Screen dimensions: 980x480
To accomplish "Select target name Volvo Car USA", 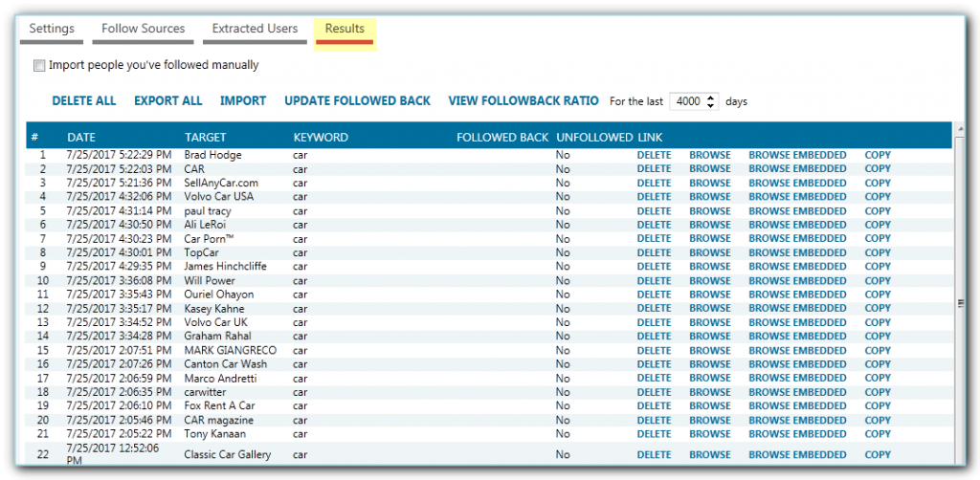I will pos(219,197).
